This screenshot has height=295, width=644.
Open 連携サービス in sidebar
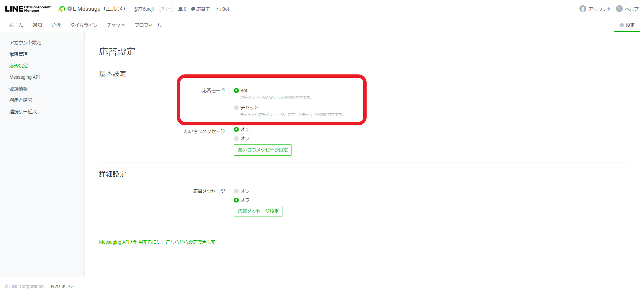click(23, 112)
